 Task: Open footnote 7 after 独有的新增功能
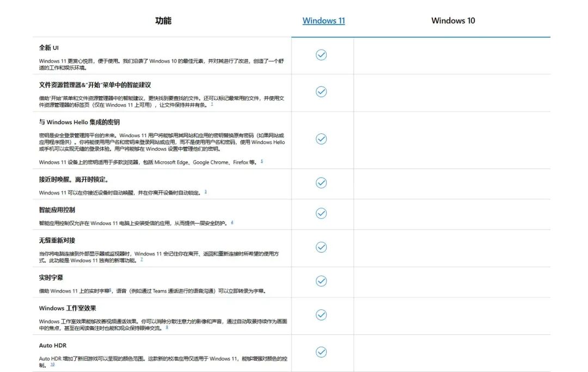click(142, 259)
